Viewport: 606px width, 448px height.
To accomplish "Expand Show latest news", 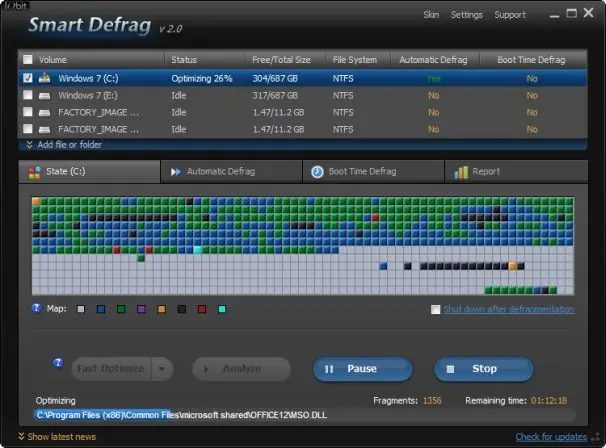I will click(x=57, y=436).
